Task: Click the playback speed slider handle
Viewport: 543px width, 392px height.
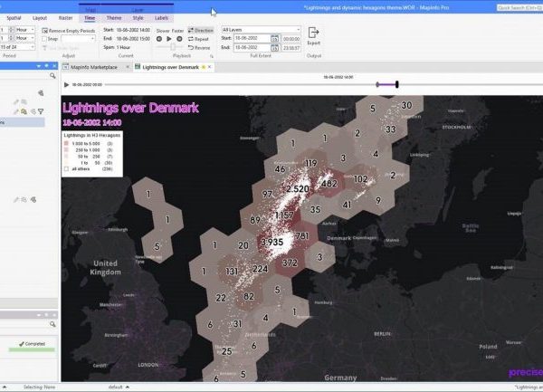Action: tap(173, 47)
